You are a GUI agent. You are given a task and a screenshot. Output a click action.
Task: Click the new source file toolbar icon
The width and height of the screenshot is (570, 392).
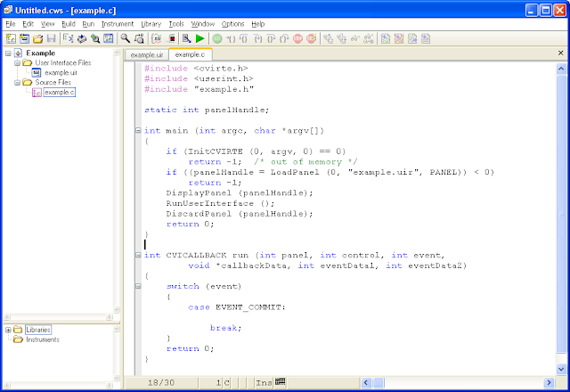pos(11,38)
